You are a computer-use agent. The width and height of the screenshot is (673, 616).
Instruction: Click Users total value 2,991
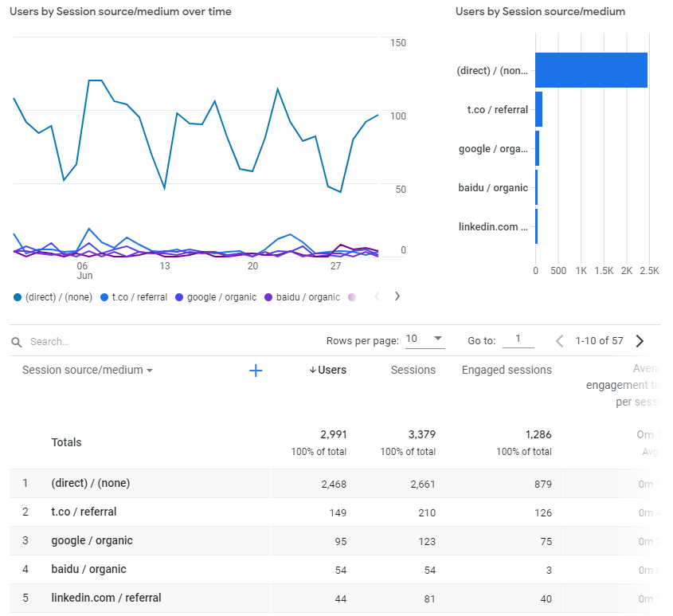click(x=334, y=435)
